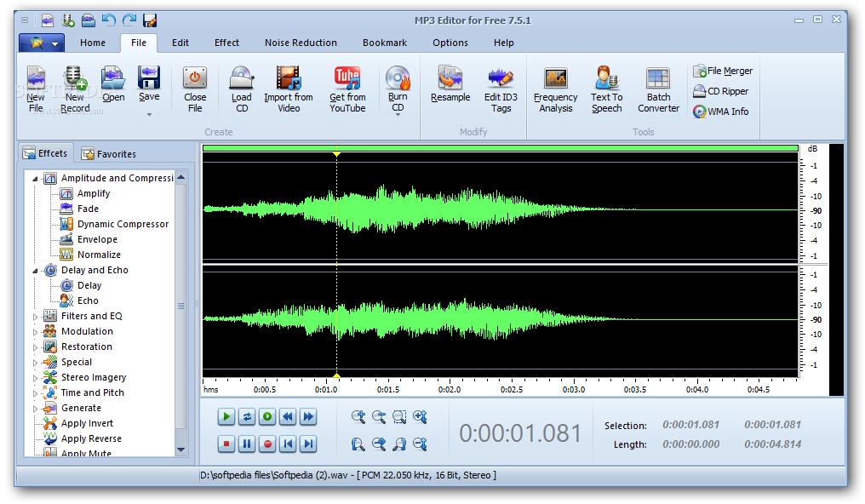This screenshot has width=865, height=504.
Task: Click the green overview bar above waveform
Action: point(501,148)
